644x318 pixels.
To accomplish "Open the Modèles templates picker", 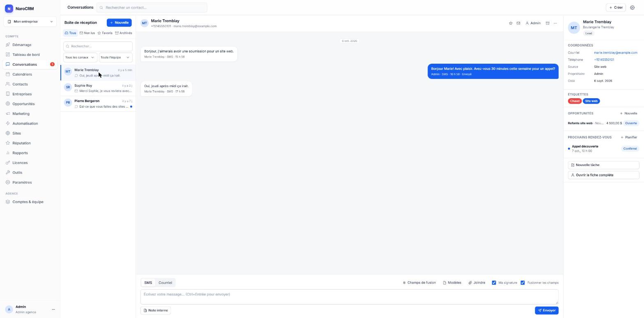I will 452,283.
